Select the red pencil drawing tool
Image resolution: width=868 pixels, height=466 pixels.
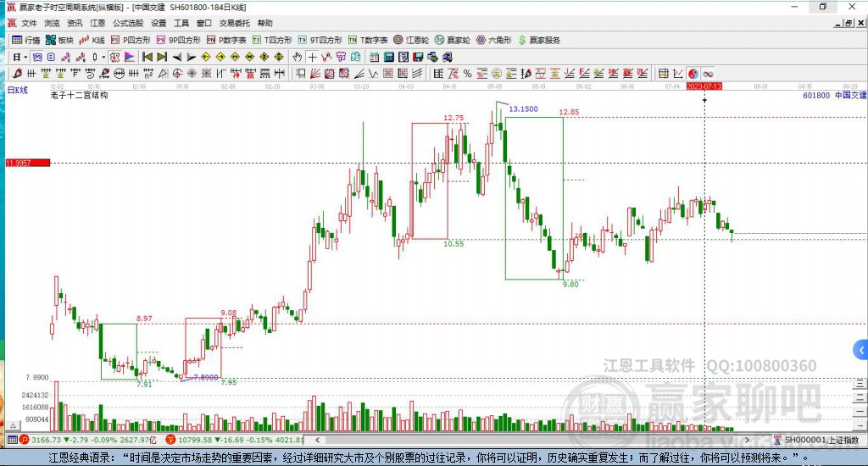(17, 74)
